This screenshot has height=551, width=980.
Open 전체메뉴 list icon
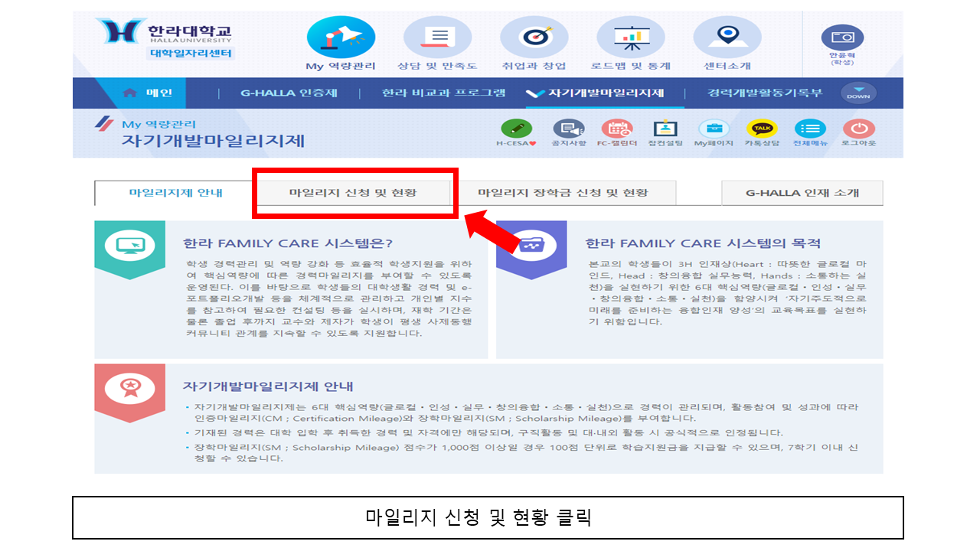[x=810, y=129]
